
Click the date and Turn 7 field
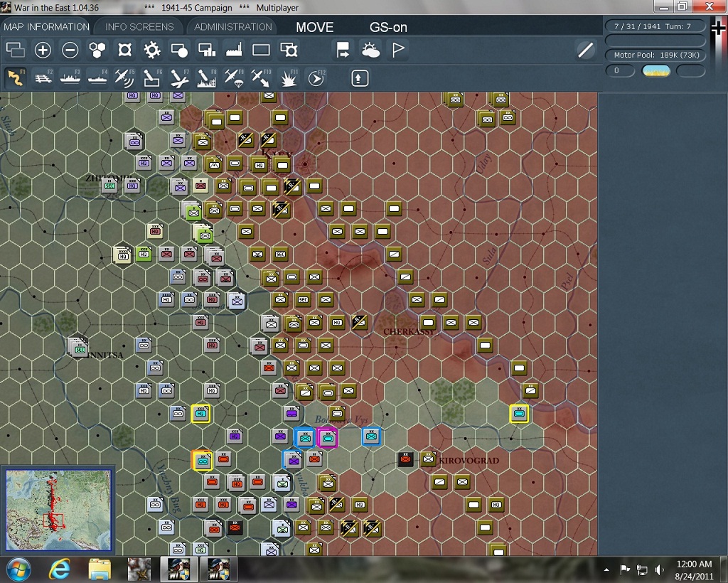click(x=655, y=26)
